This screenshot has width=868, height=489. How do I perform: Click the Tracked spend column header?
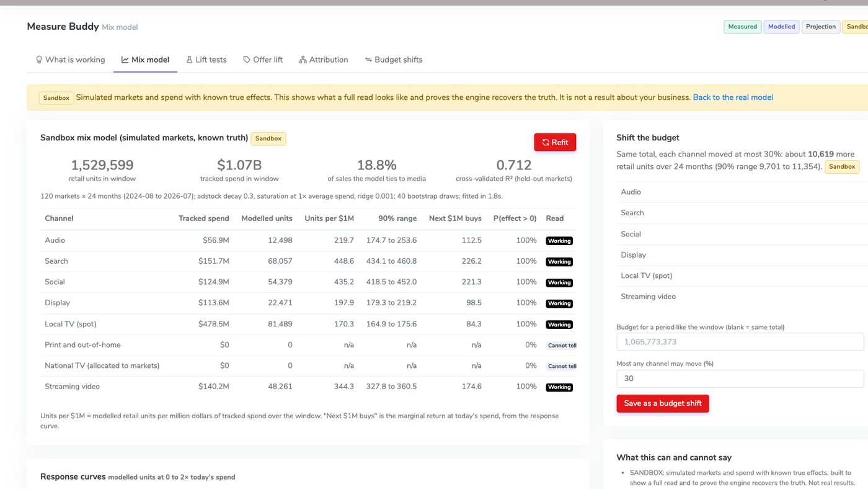pyautogui.click(x=204, y=218)
